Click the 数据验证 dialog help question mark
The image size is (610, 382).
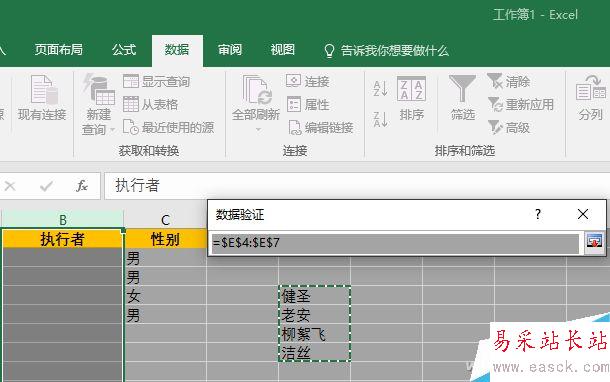click(538, 214)
